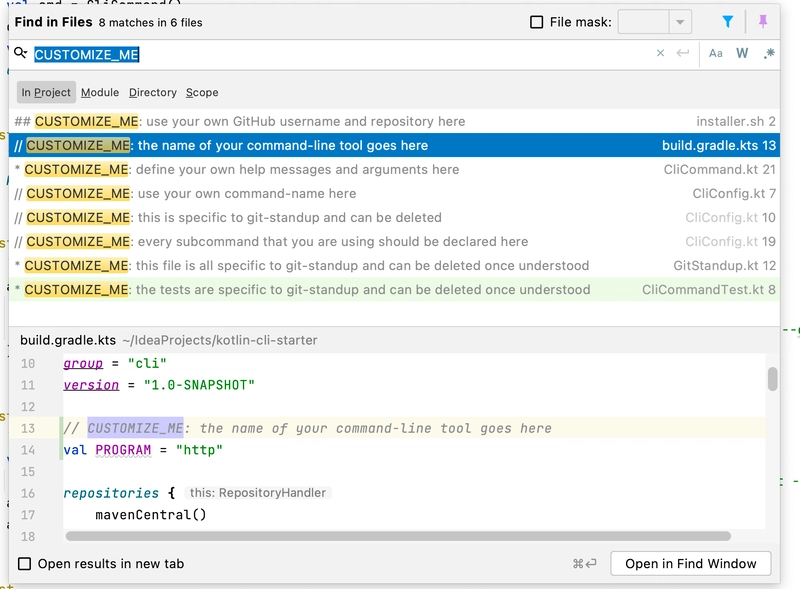Select the installer.sh search result
800x589 pixels.
(395, 121)
